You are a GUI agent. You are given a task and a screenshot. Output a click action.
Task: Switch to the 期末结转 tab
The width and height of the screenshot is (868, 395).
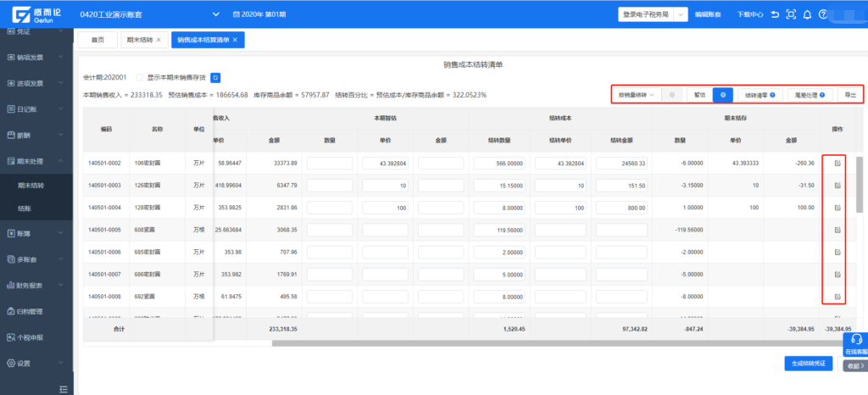tap(140, 40)
